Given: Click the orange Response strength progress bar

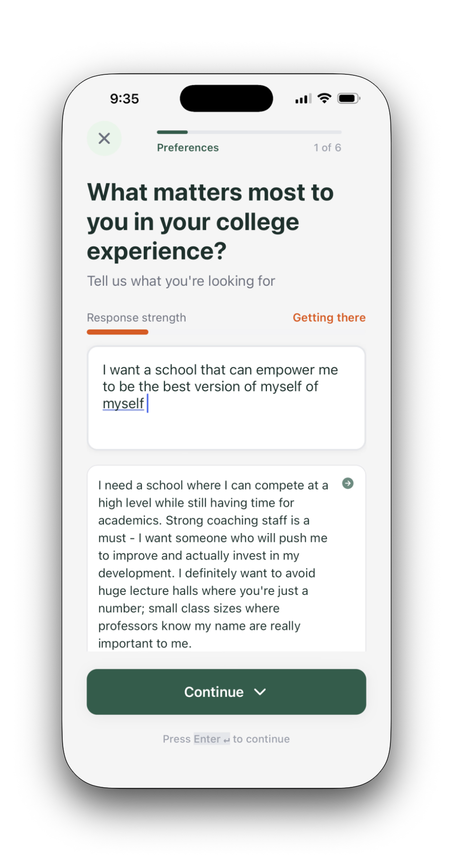Looking at the screenshot, I should coord(117,332).
